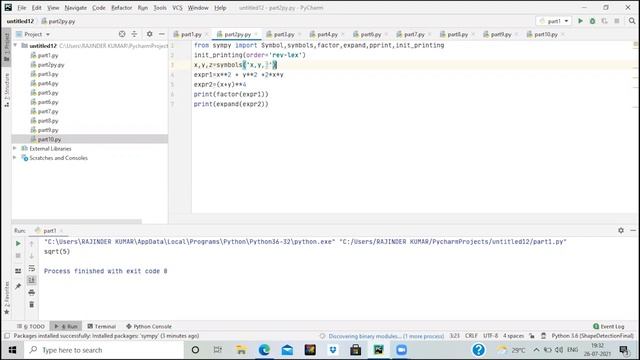Open Search Everywhere magnifier icon

(x=632, y=21)
